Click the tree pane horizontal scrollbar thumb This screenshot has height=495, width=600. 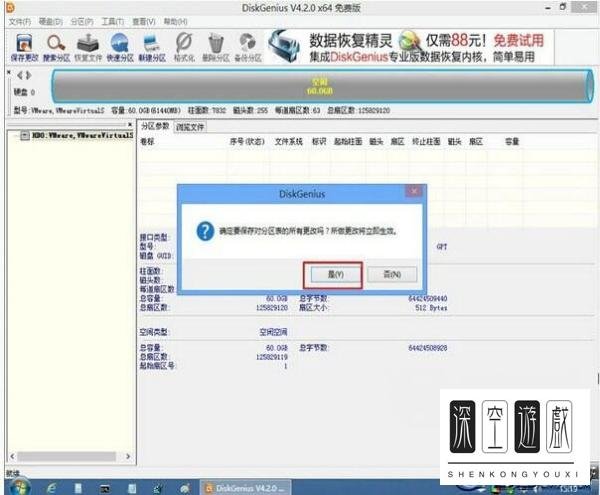[67, 456]
